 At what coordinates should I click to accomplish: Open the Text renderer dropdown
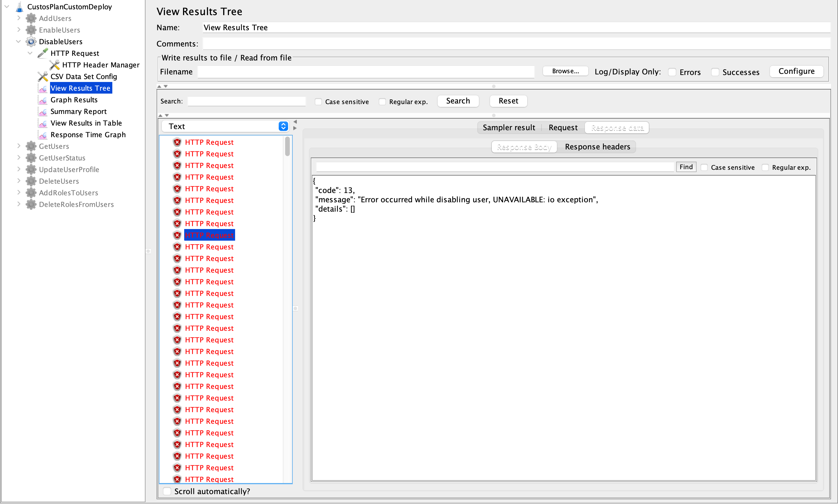(225, 126)
